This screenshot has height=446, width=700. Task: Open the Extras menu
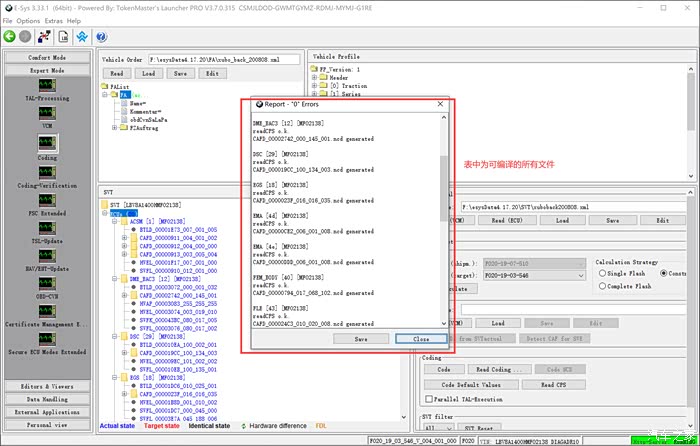pos(53,20)
